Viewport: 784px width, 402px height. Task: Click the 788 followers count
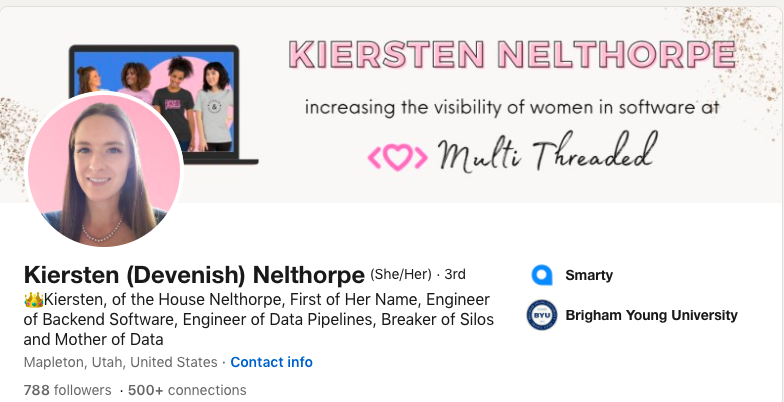(68, 390)
